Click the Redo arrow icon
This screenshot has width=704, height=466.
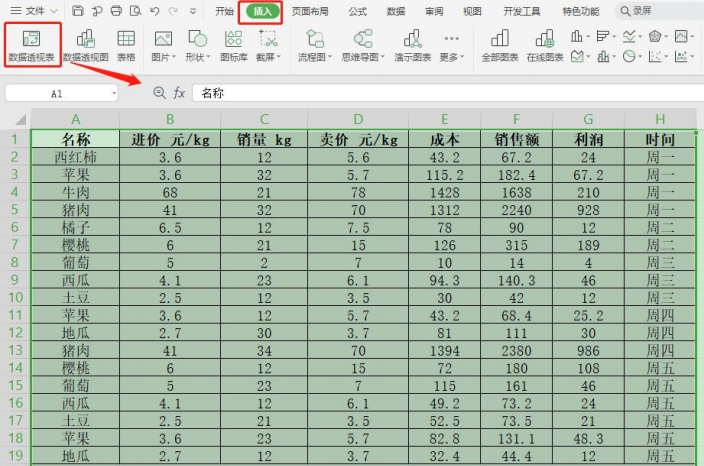[x=173, y=11]
